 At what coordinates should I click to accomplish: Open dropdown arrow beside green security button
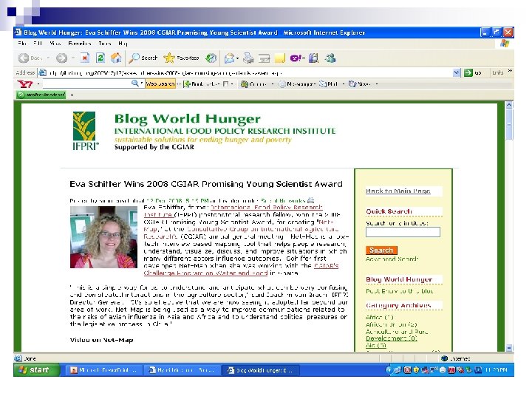(x=72, y=95)
